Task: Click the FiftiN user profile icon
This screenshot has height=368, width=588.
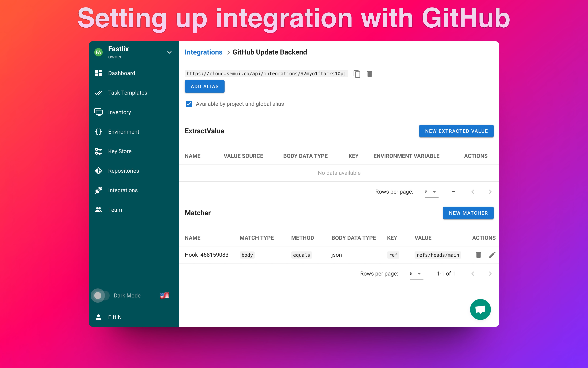Action: [x=98, y=317]
